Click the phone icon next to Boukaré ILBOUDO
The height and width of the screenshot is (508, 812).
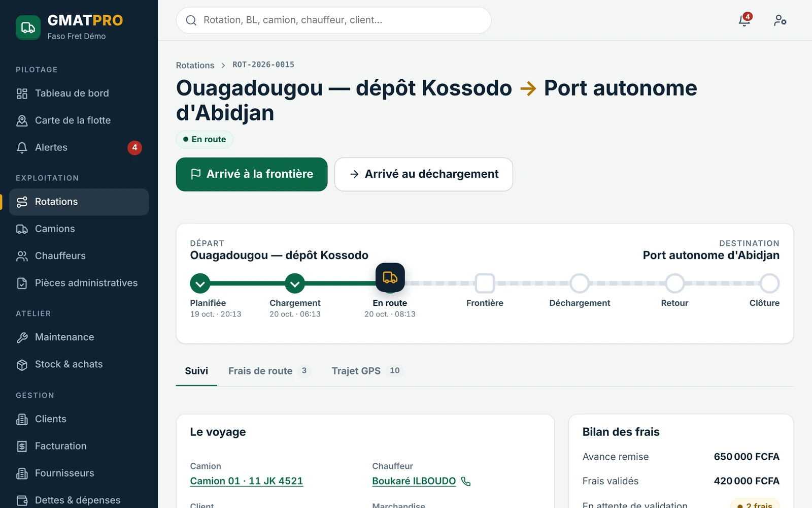click(466, 481)
